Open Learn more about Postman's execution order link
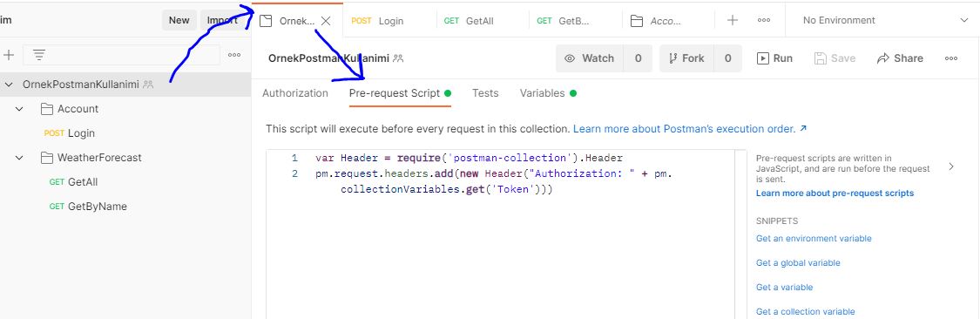 point(690,129)
